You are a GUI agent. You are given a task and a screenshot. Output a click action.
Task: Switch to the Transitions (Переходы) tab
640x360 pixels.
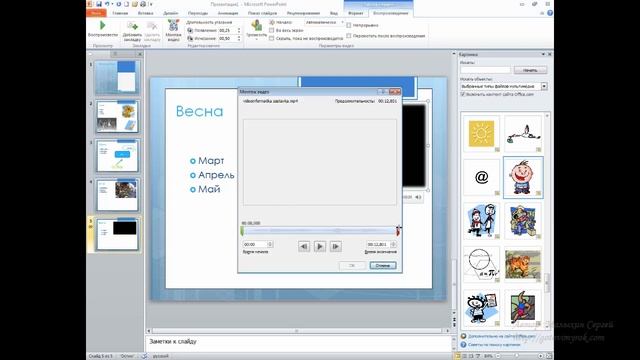click(198, 13)
